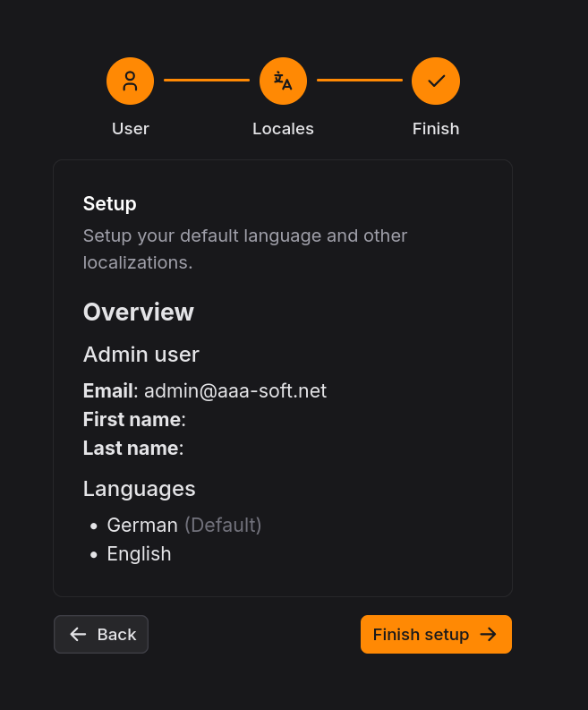Viewport: 588px width, 710px height.
Task: Select the 'Locales' step label
Action: pyautogui.click(x=283, y=129)
